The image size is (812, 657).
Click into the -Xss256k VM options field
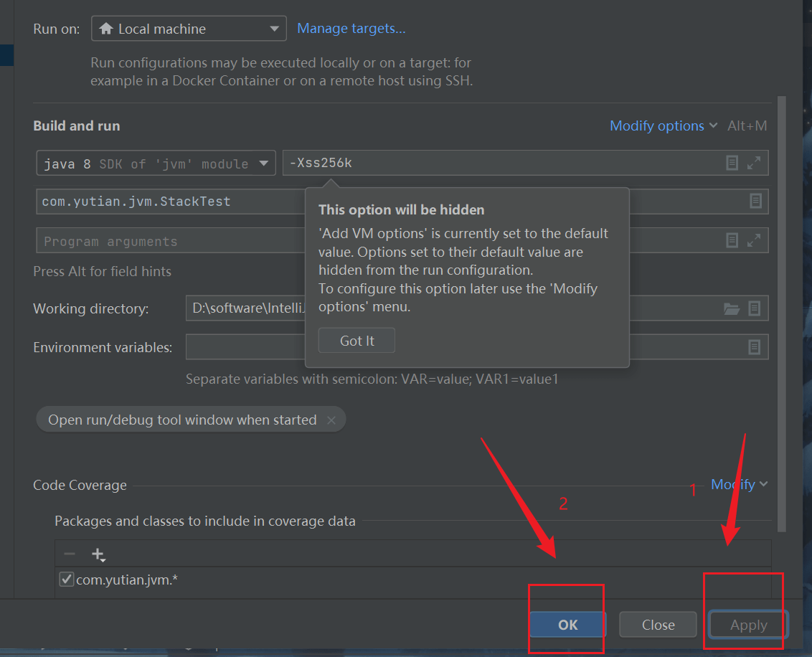(502, 163)
